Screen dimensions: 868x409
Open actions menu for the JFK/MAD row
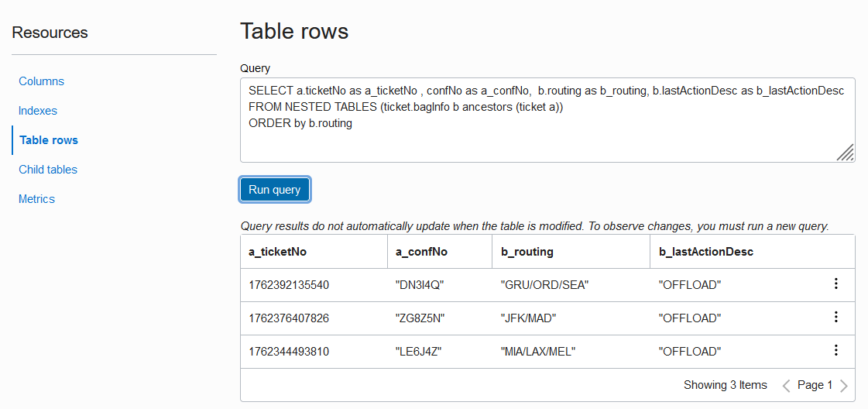835,318
